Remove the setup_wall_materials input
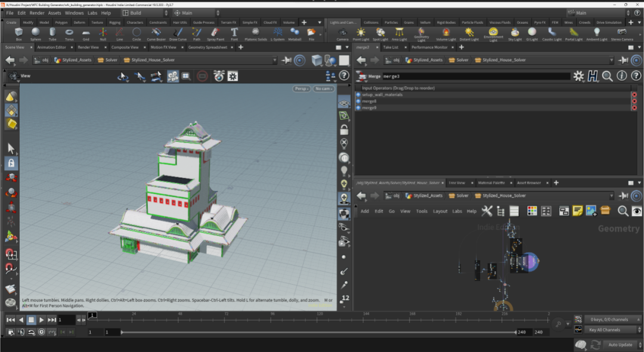644x352 pixels. pyautogui.click(x=634, y=95)
